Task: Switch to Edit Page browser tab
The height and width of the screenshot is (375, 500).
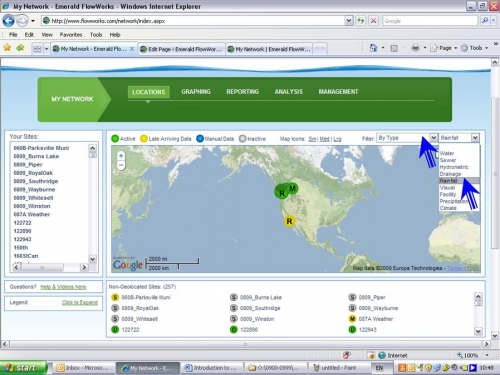Action: tap(181, 49)
